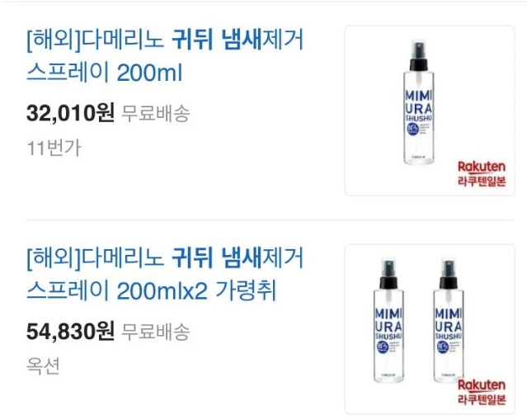Click the 귀뒤 냄새 keyword in second title
527x420 pixels.
click(x=217, y=257)
